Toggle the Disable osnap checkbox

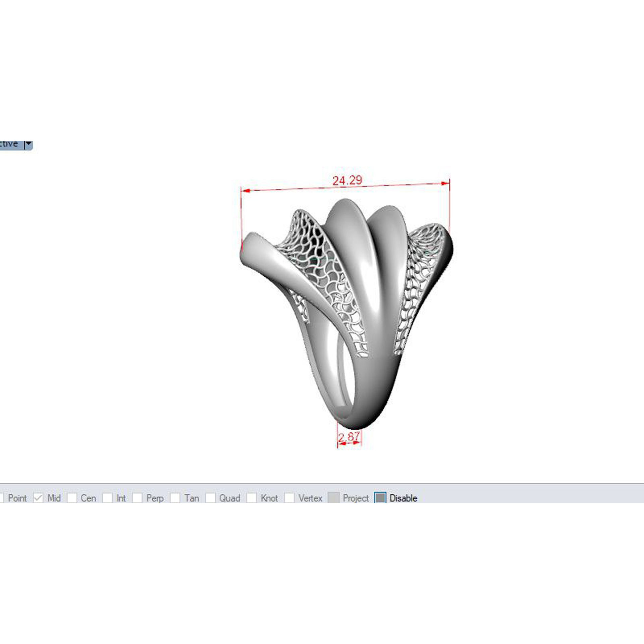pos(380,498)
